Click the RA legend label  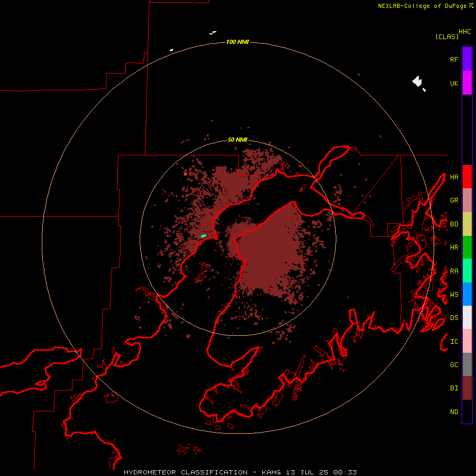click(x=454, y=271)
